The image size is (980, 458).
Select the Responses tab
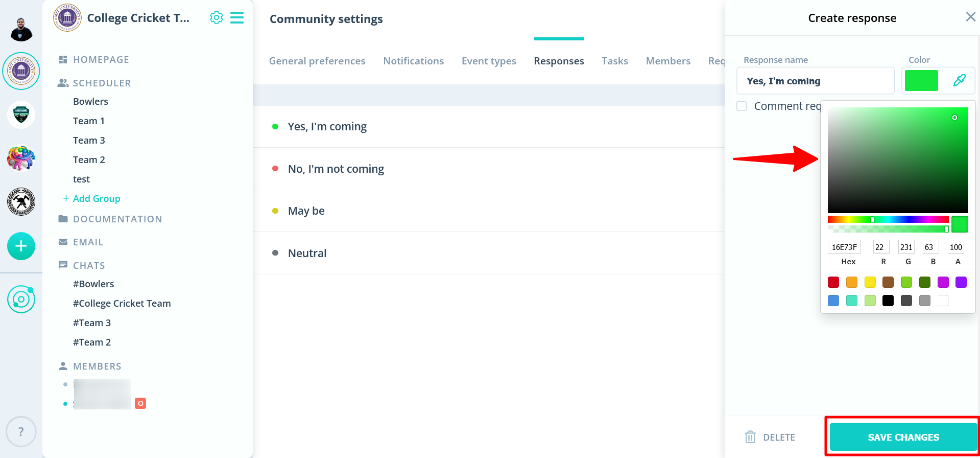(559, 61)
